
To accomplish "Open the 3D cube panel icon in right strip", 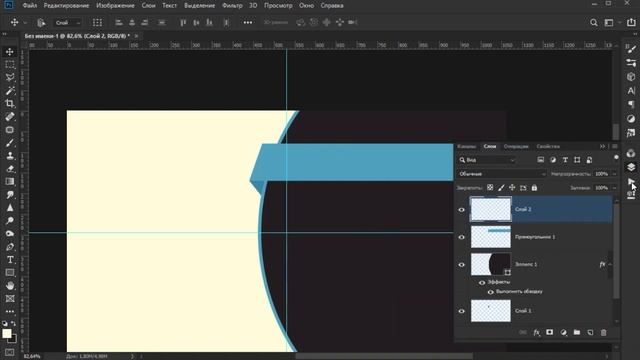I will 631,77.
